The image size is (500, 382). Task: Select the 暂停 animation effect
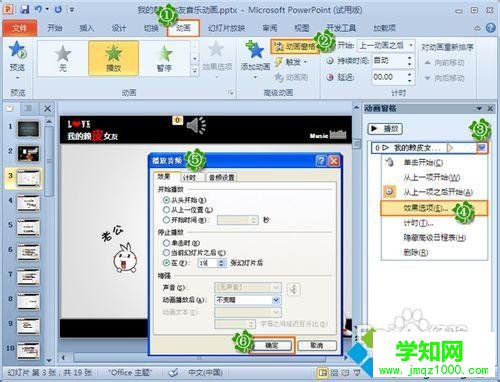pyautogui.click(x=164, y=58)
